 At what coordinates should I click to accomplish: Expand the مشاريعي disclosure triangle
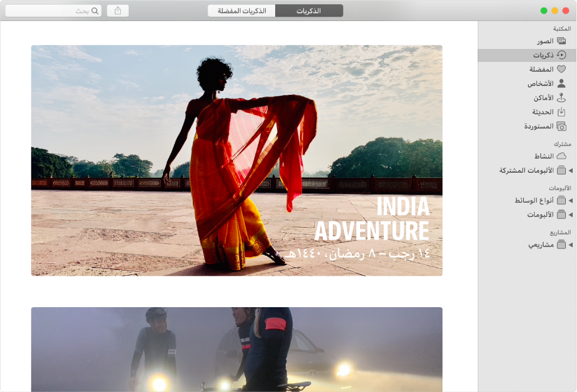tap(571, 245)
